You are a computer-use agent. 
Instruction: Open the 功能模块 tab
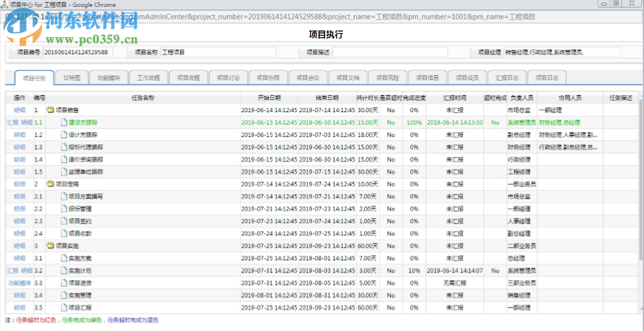click(x=109, y=78)
